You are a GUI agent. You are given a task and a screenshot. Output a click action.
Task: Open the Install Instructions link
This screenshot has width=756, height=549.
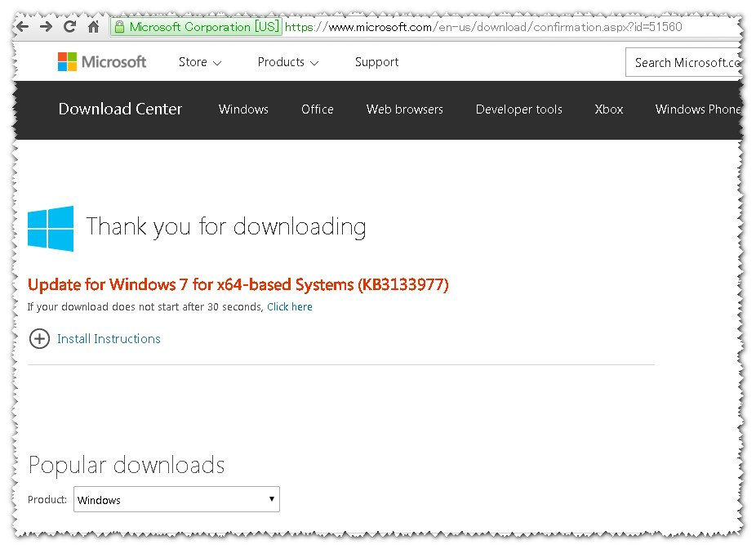109,339
